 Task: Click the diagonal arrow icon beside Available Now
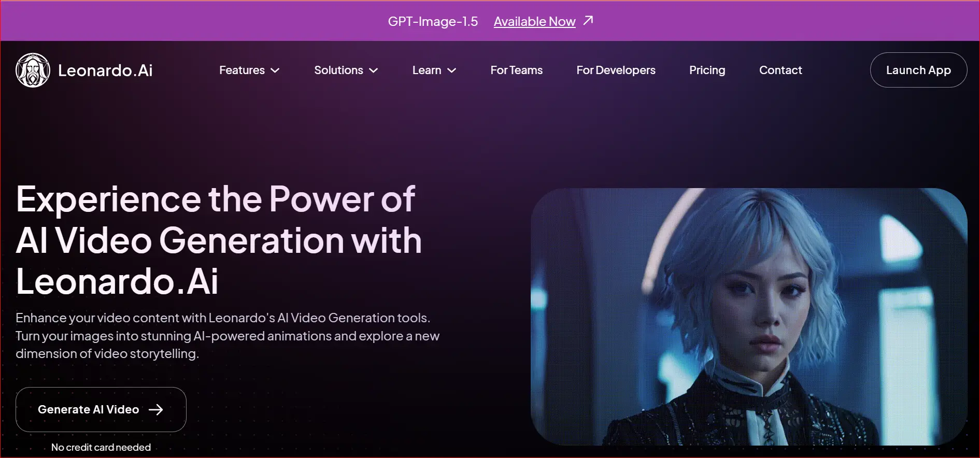pyautogui.click(x=588, y=21)
